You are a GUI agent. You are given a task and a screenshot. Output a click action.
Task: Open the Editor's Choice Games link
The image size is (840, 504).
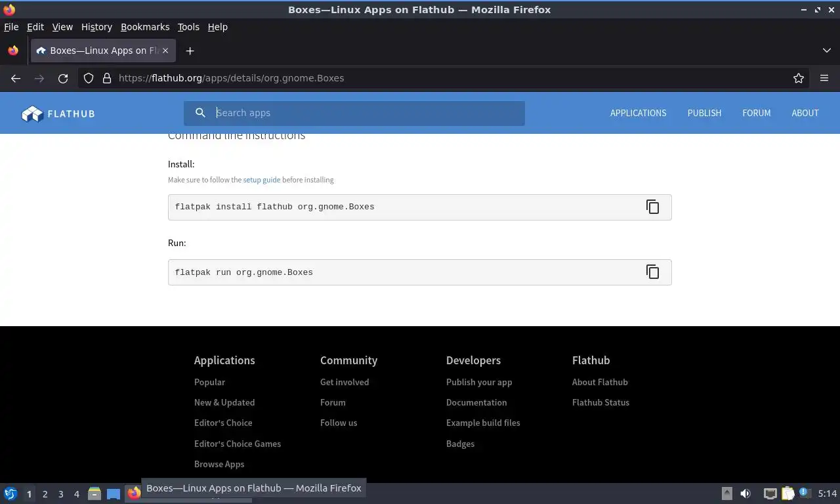pyautogui.click(x=238, y=444)
